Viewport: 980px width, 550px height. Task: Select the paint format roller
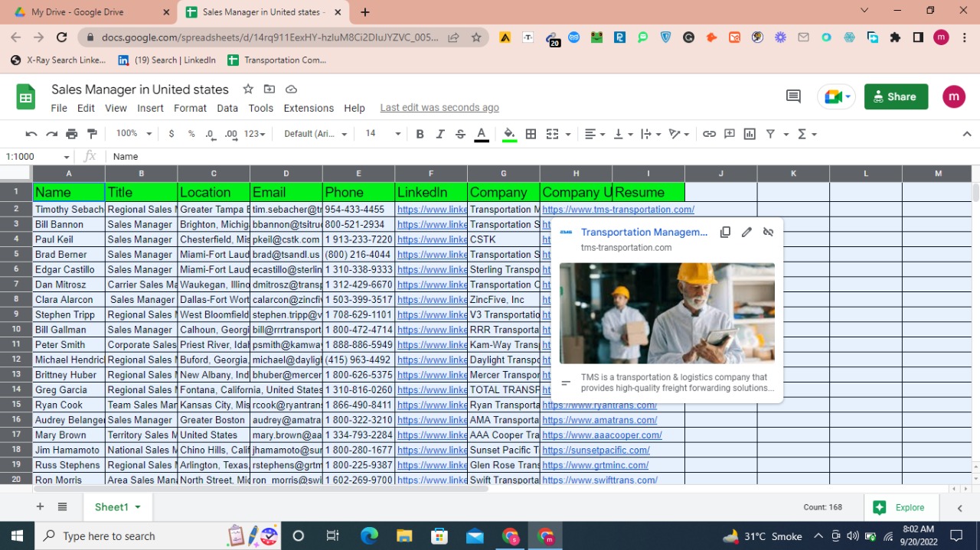tap(93, 134)
